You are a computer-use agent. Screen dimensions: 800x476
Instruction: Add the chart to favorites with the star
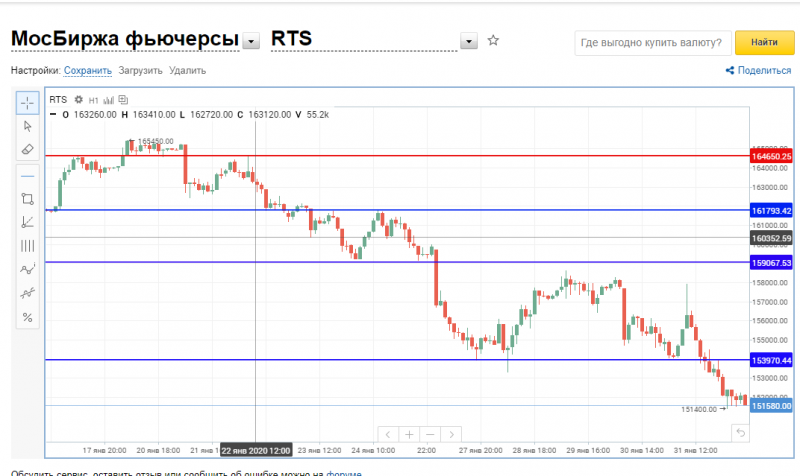493,40
